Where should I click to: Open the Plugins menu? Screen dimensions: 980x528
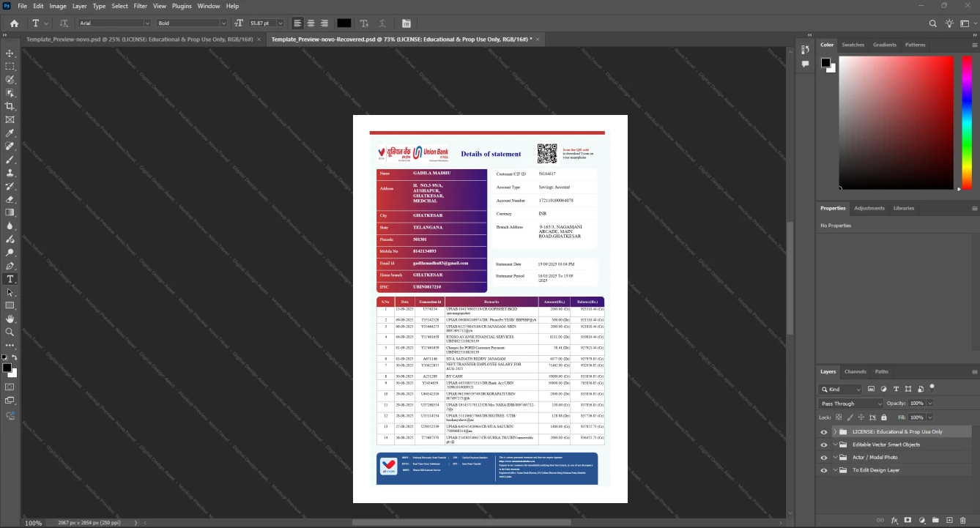[182, 6]
